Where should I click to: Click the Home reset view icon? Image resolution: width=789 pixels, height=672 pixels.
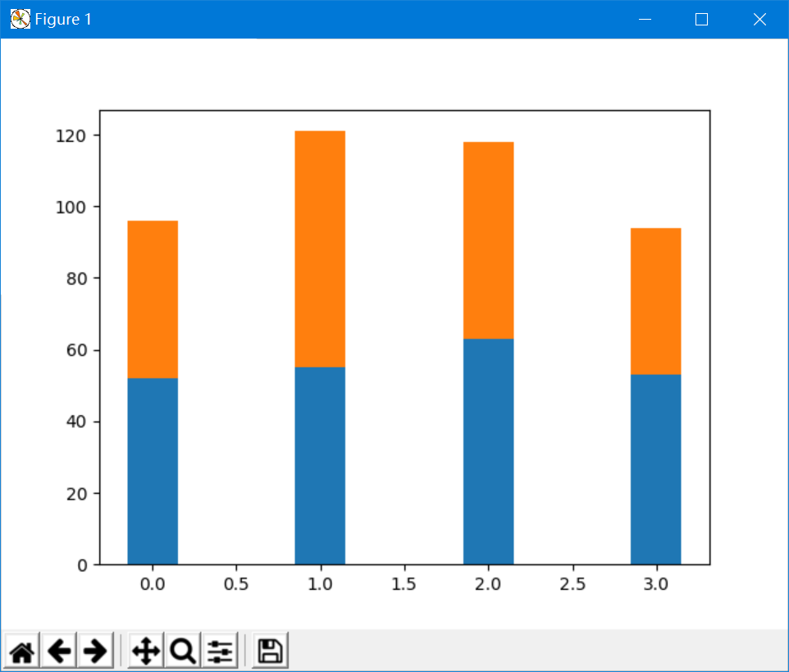(x=22, y=651)
